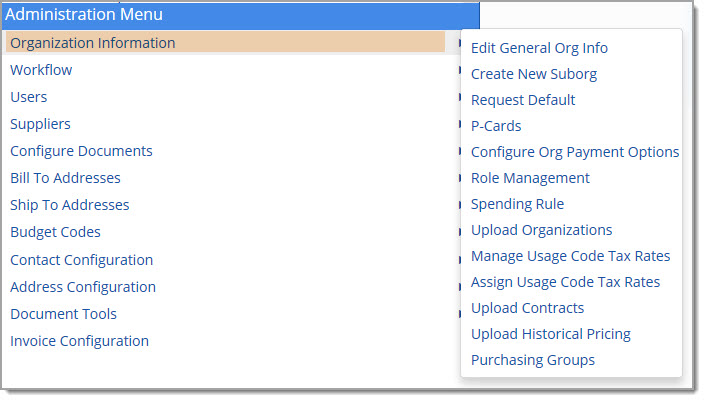Open Ship To Addresses menu entry
704x400 pixels.
coord(70,205)
